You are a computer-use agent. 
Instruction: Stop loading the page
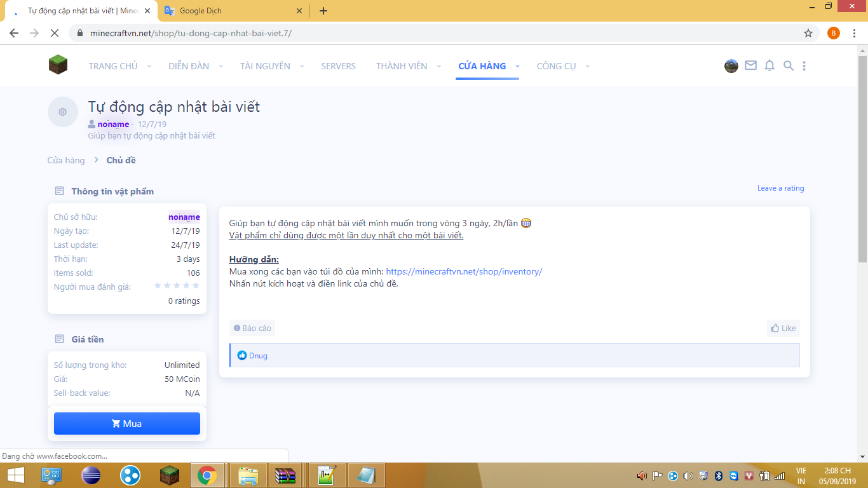click(x=55, y=33)
